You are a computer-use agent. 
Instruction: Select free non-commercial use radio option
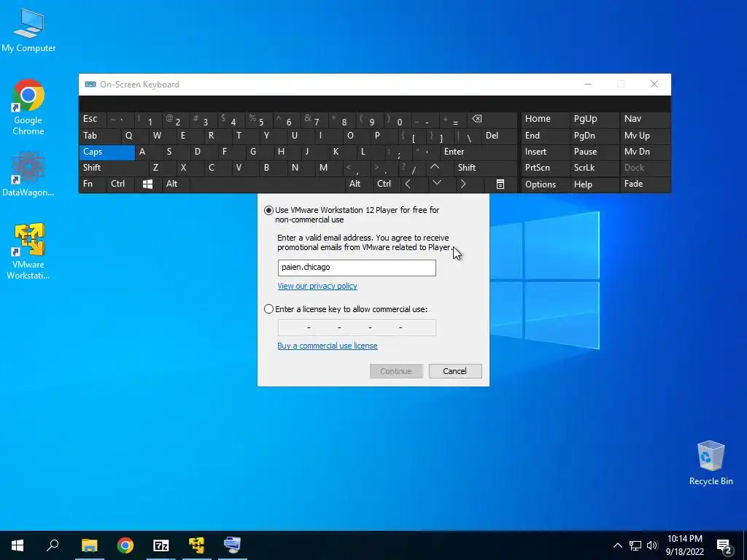click(268, 210)
